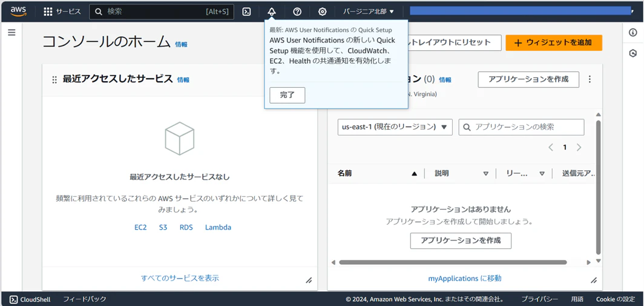Click the reset layout button
Viewport: 644px width, 306px height.
tap(454, 43)
